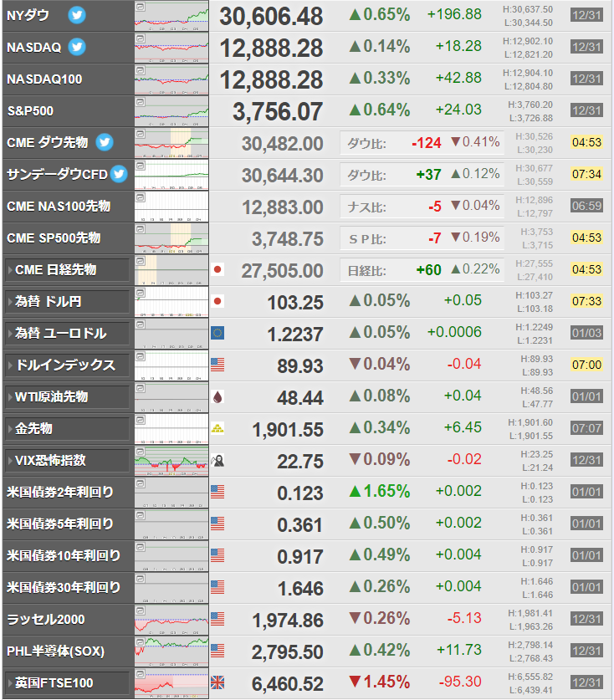
Task: Click the ナス比 -5 difference box
Action: [x=422, y=207]
